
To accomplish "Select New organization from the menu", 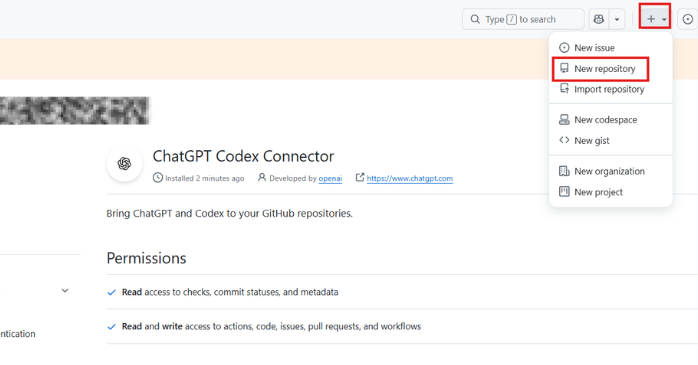I will coord(610,171).
